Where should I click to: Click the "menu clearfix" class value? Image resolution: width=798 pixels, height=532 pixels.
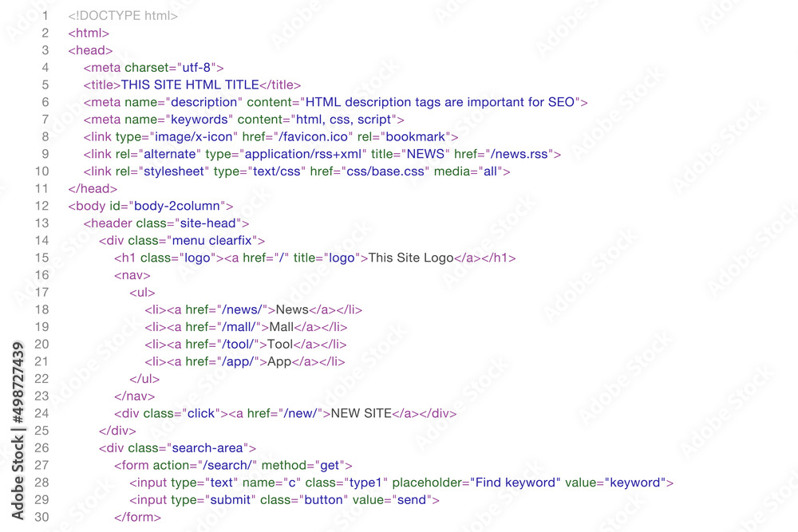click(x=211, y=241)
